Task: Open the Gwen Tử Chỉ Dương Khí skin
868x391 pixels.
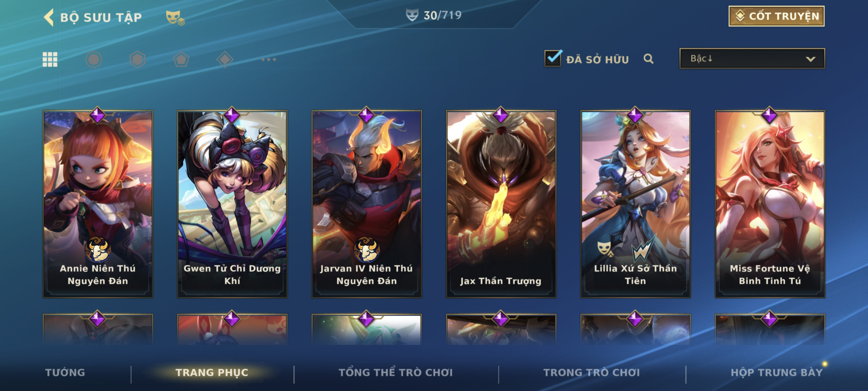Action: 232,204
